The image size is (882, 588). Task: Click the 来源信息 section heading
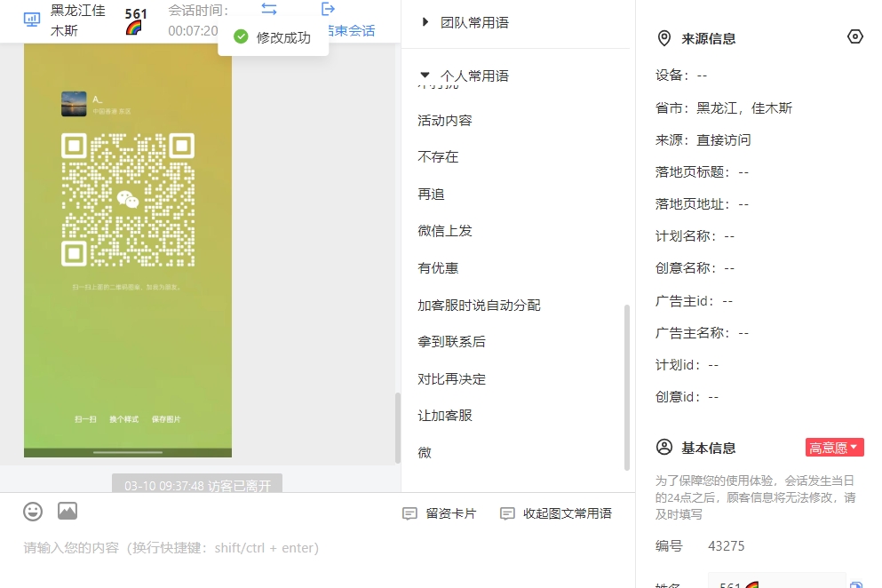(x=709, y=38)
